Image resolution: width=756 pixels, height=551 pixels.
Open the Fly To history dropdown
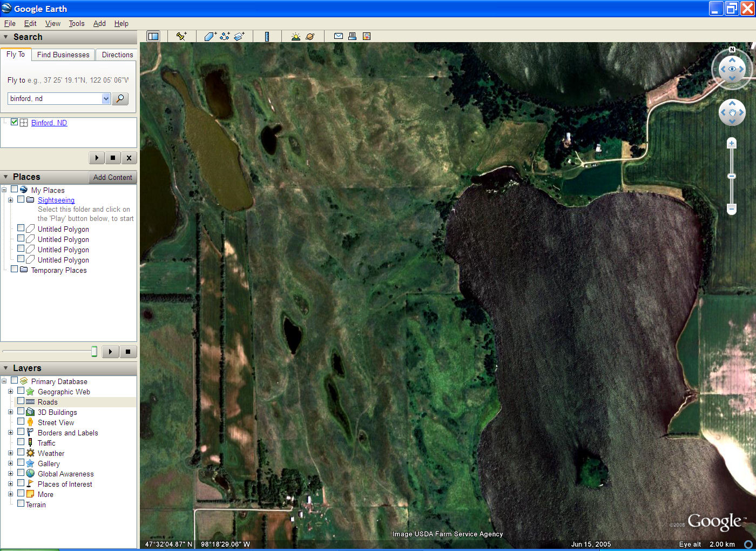coord(106,98)
